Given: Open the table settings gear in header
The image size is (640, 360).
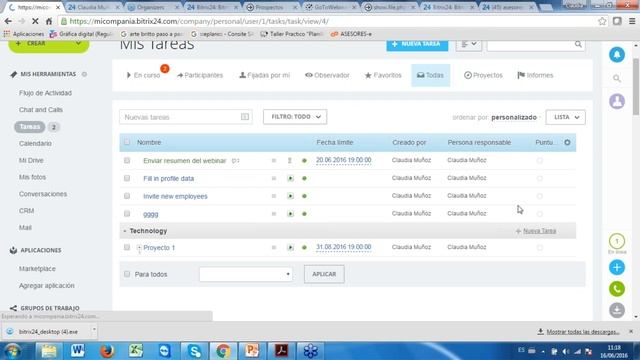Looking at the screenshot, I should click(x=567, y=142).
